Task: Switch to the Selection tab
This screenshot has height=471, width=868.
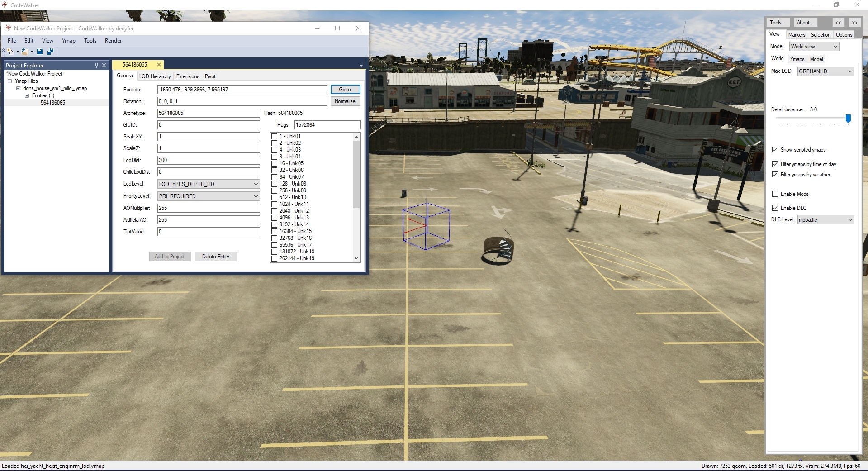Action: coord(821,35)
